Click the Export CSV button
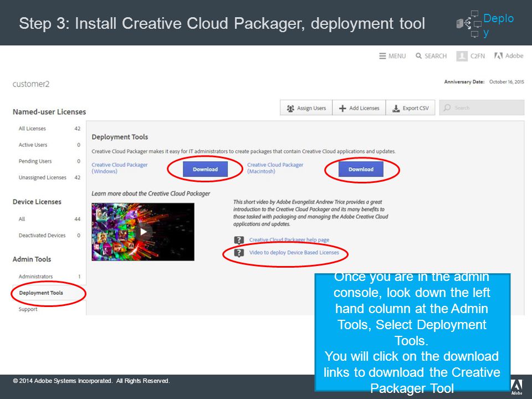 (411, 108)
